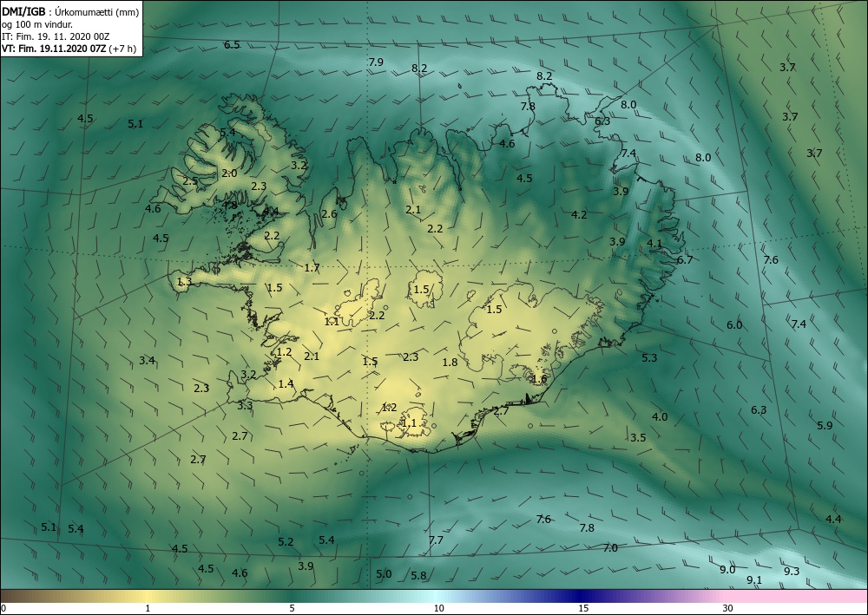This screenshot has width=868, height=615.
Task: Click the colour scale label '0'
Action: 3,608
